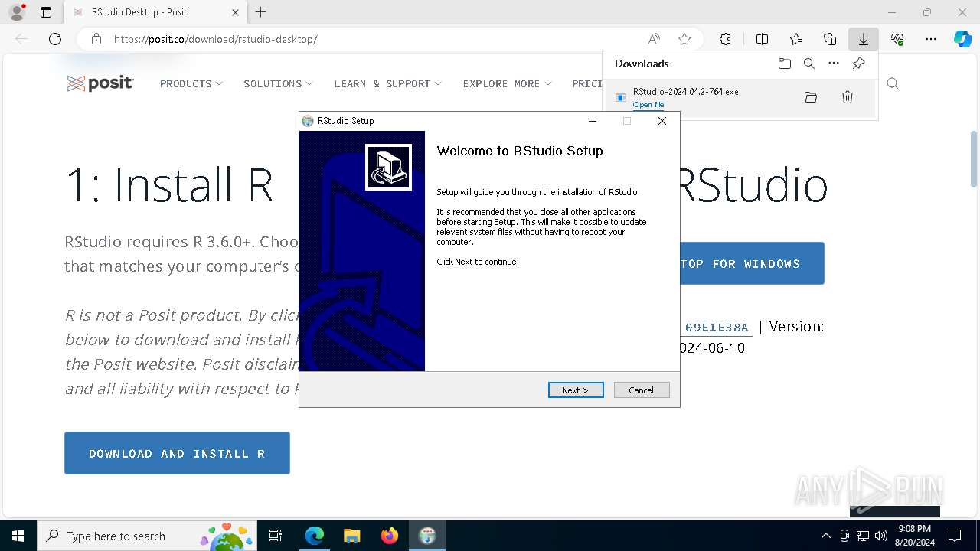Pin the Downloads panel
Viewport: 980px width, 551px height.
pos(858,64)
